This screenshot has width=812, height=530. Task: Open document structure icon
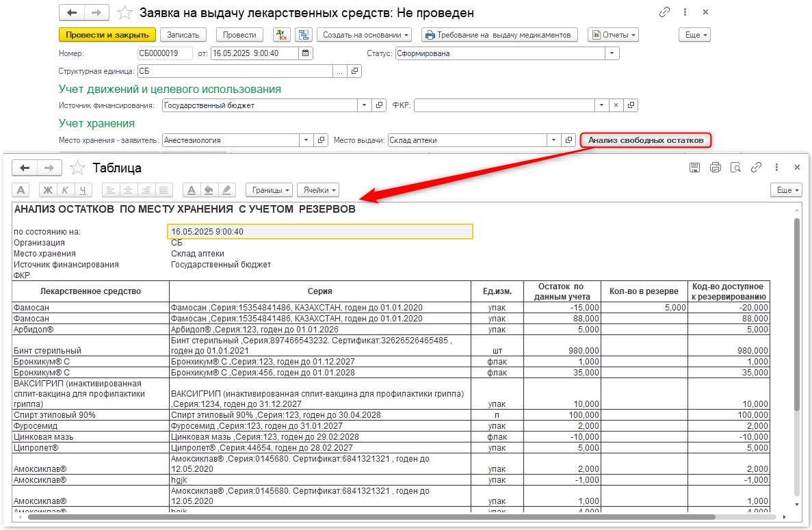tap(304, 35)
